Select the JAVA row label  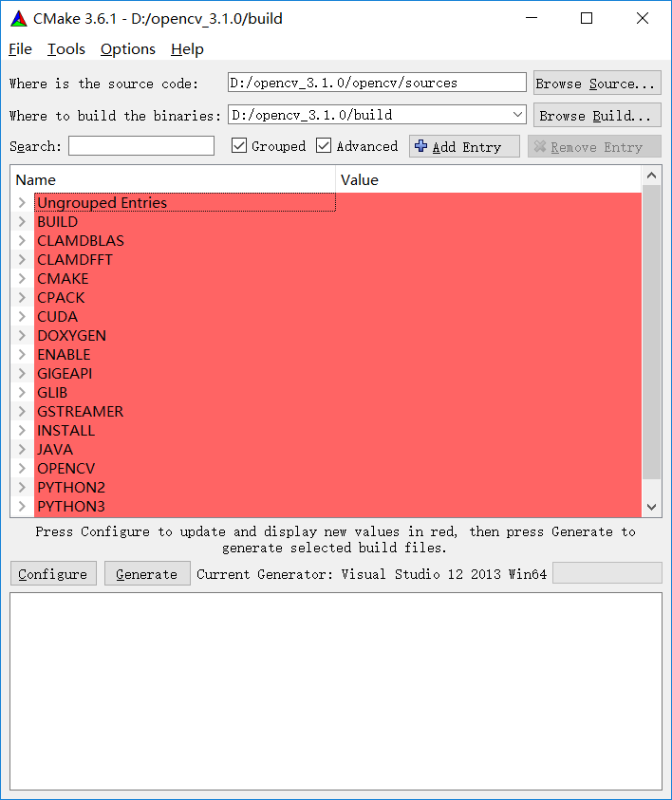coord(55,449)
